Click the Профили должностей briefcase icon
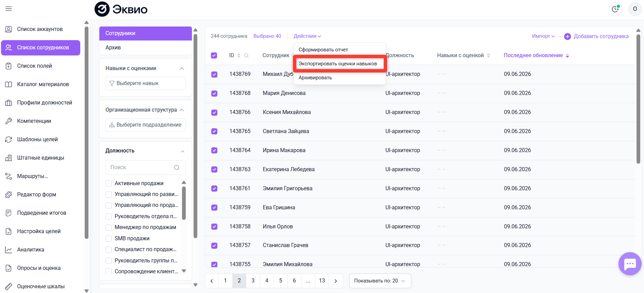 (9, 103)
